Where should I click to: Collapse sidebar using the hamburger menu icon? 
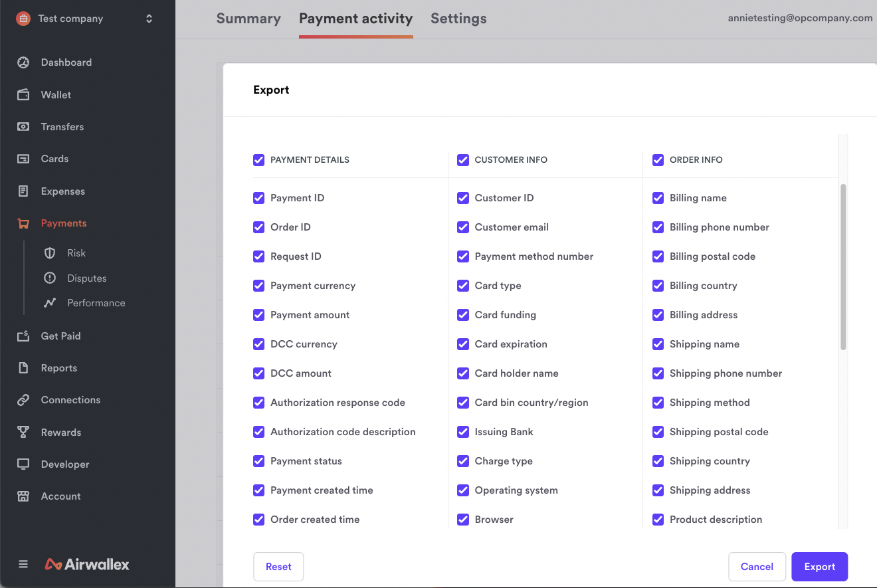pyautogui.click(x=23, y=565)
